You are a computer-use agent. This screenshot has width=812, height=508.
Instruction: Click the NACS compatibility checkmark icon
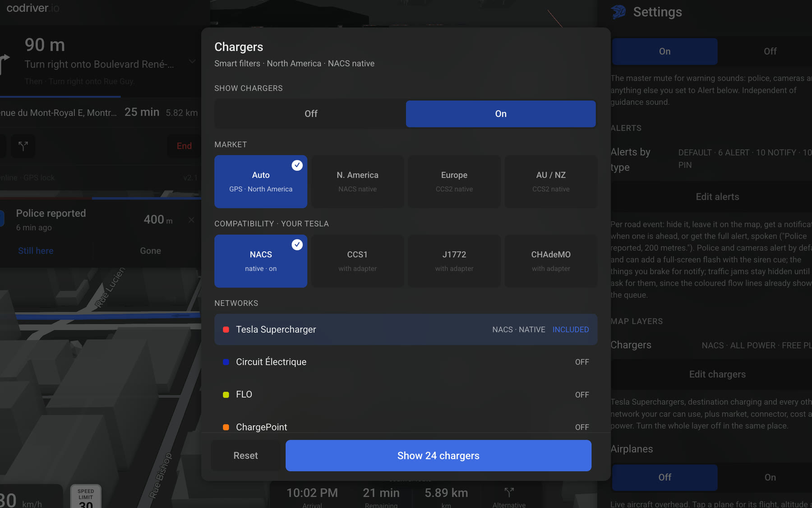297,245
